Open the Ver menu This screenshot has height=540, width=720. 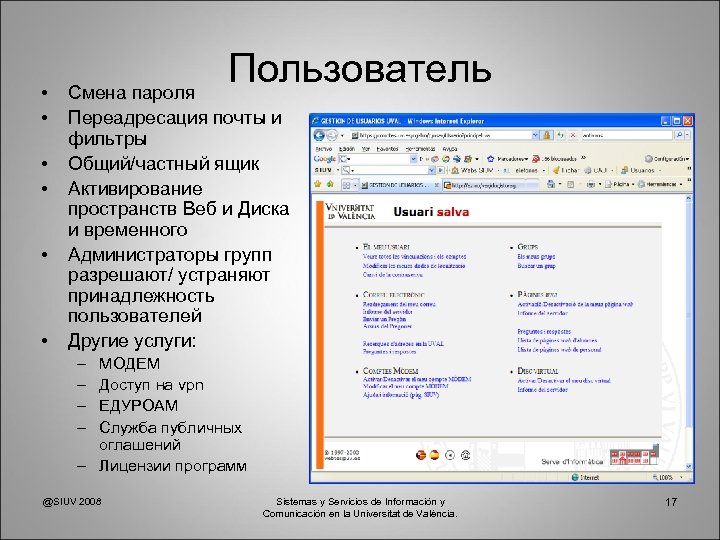tap(366, 149)
